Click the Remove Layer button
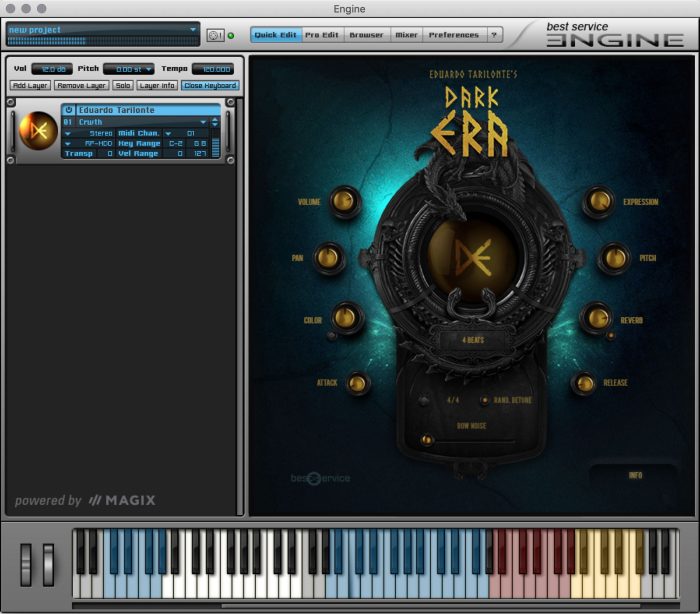 tap(81, 85)
